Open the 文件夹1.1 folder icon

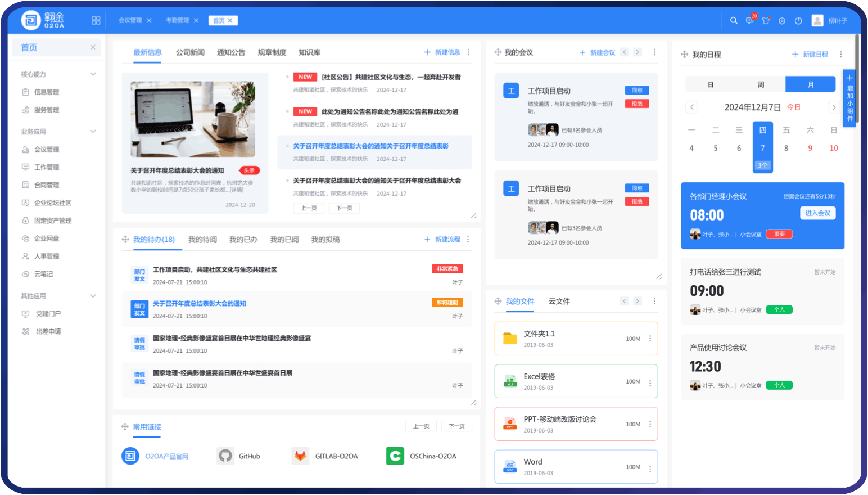pyautogui.click(x=510, y=339)
